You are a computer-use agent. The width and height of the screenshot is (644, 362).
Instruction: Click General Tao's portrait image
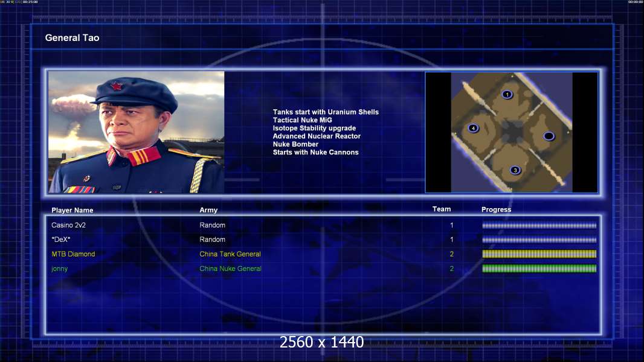tap(137, 132)
